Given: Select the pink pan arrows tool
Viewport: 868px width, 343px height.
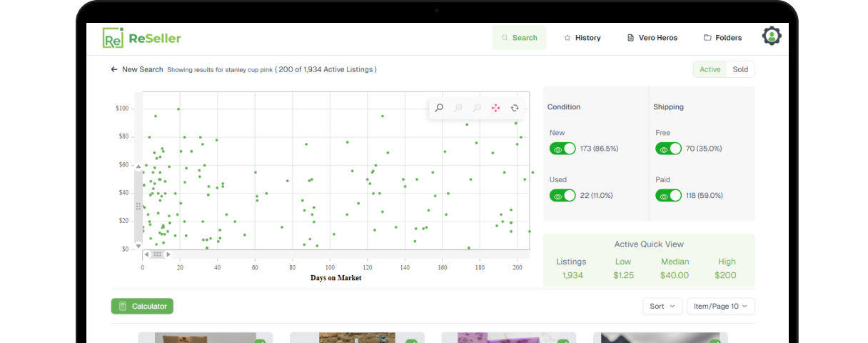Looking at the screenshot, I should click(x=496, y=108).
